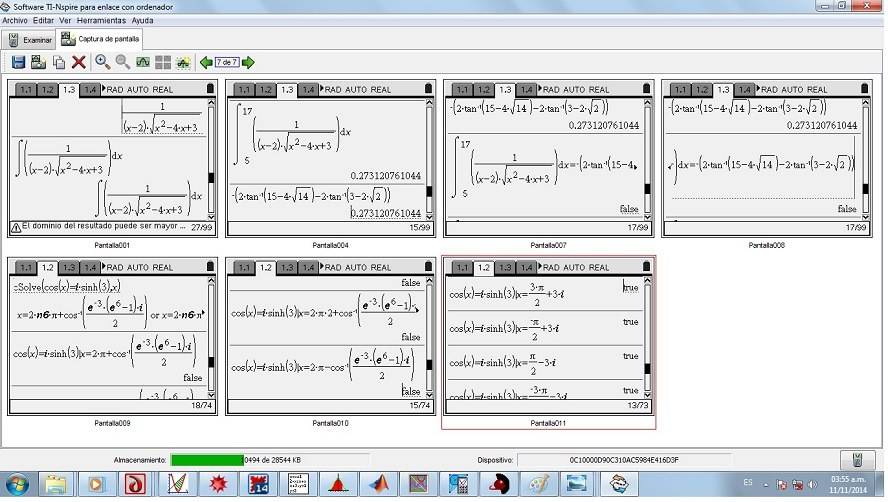Click the save captured screens icon
The height and width of the screenshot is (502, 888).
38,62
